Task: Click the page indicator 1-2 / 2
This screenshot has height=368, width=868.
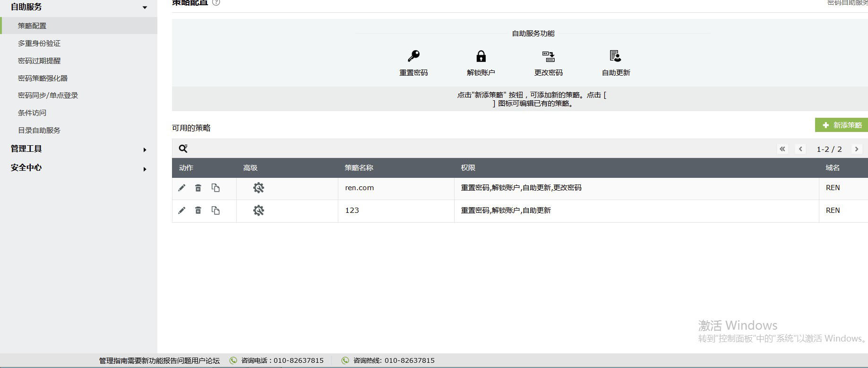Action: coord(829,149)
